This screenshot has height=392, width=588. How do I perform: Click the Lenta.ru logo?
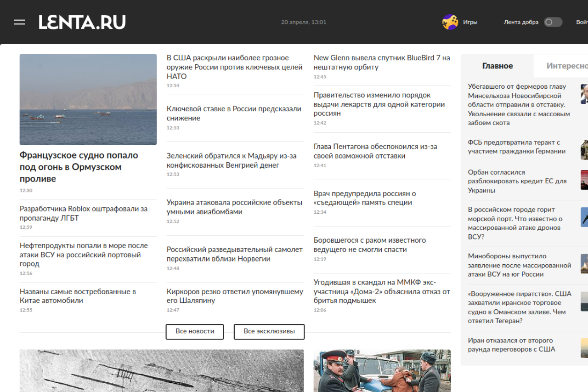[x=82, y=22]
